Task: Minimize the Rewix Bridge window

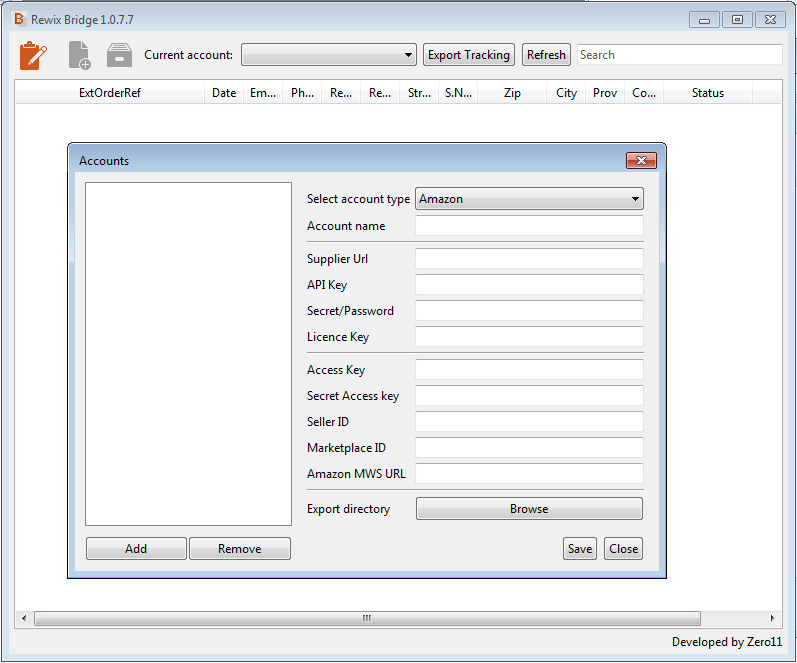Action: pos(704,20)
